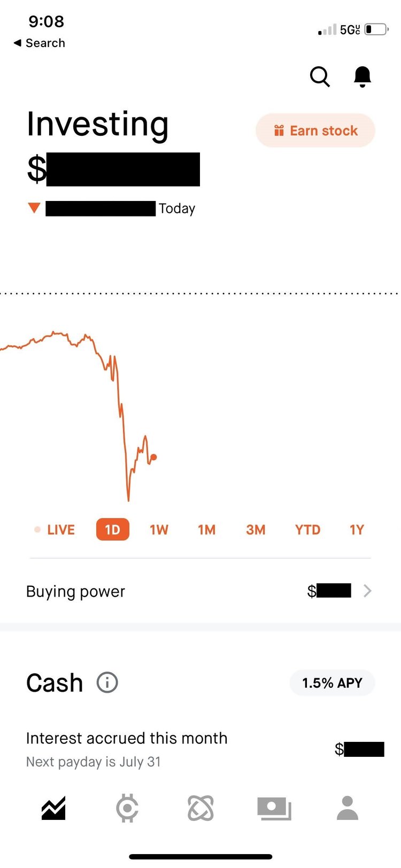Click the Earn stock button
The height and width of the screenshot is (868, 401).
[x=315, y=130]
